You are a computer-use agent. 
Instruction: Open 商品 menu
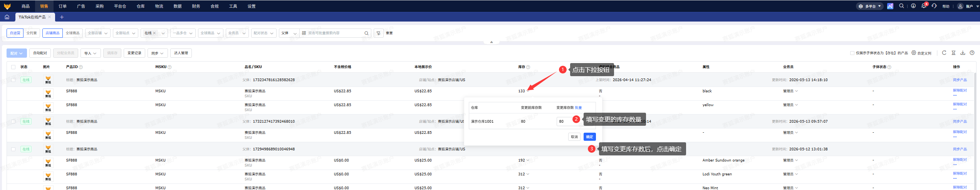point(26,6)
